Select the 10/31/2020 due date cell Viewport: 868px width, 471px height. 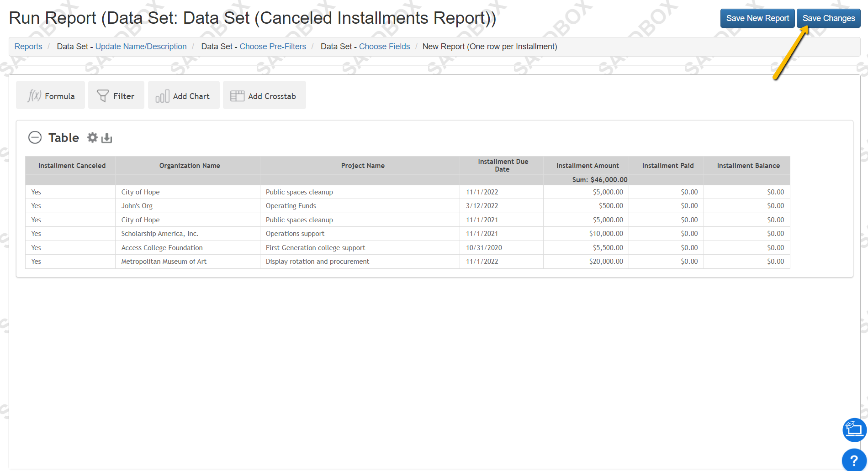(x=502, y=248)
